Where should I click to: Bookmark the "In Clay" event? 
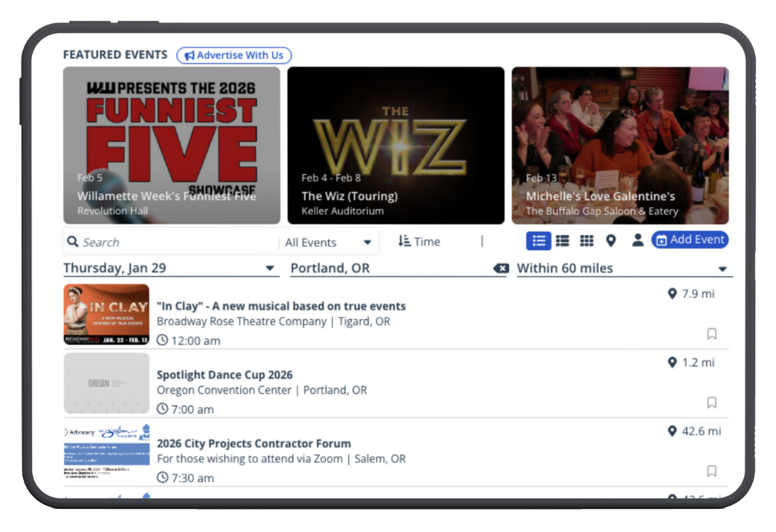point(712,333)
